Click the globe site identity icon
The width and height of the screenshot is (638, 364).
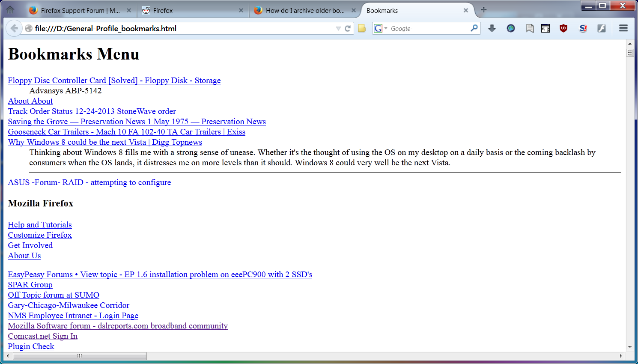tap(29, 28)
